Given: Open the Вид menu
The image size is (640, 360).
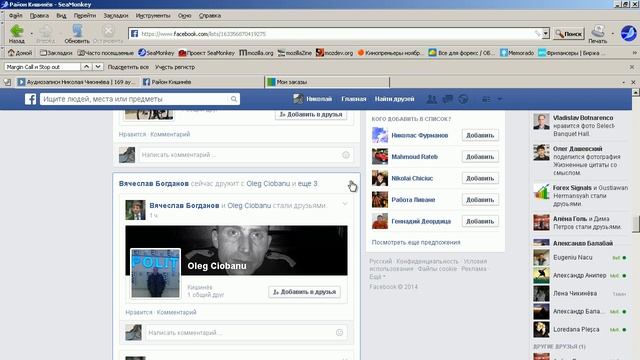Looking at the screenshot, I should coord(61,16).
